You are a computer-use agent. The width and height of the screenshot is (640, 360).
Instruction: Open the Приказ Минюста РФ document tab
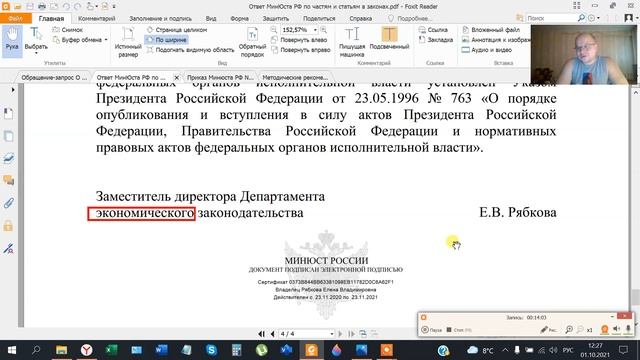pyautogui.click(x=220, y=77)
